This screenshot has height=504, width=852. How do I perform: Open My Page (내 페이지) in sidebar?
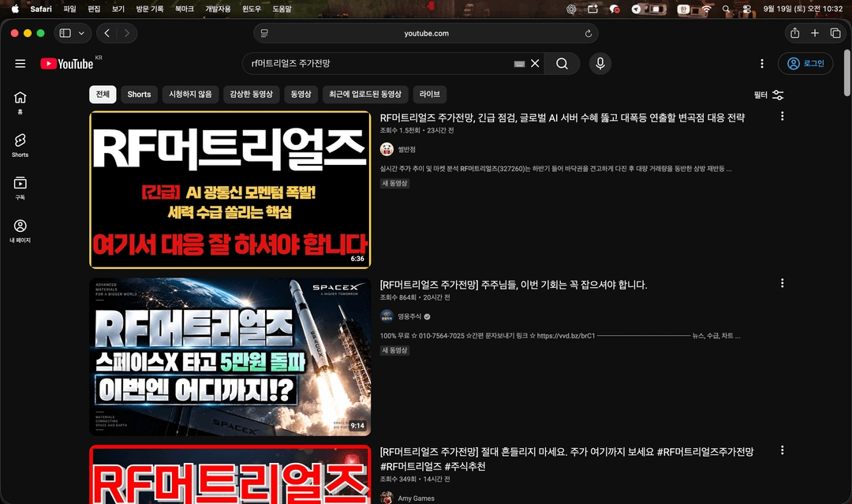(20, 231)
